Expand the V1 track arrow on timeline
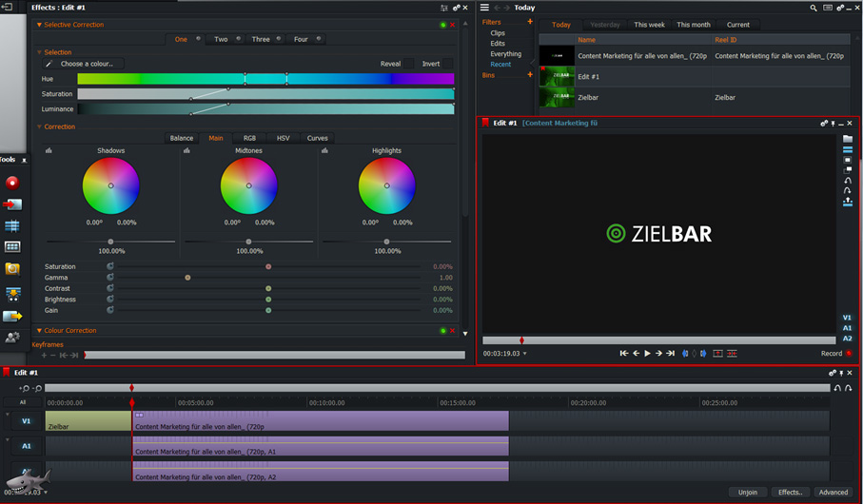This screenshot has height=504, width=863. [x=8, y=415]
